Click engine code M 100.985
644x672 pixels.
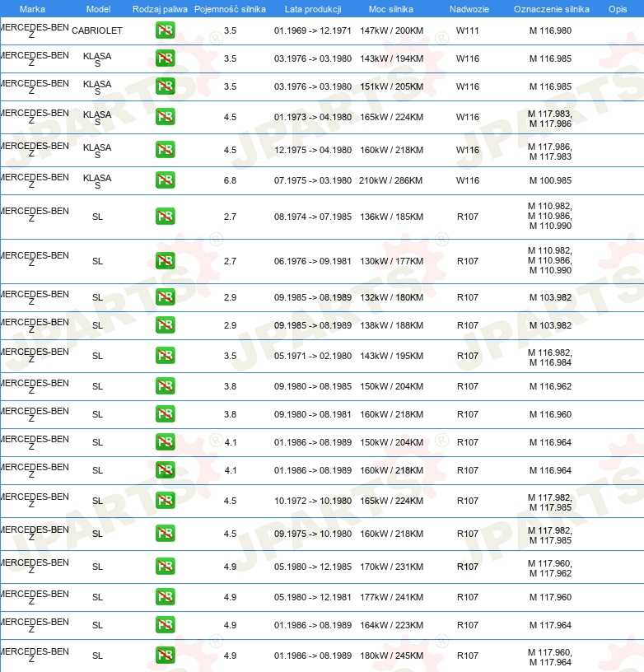(550, 180)
